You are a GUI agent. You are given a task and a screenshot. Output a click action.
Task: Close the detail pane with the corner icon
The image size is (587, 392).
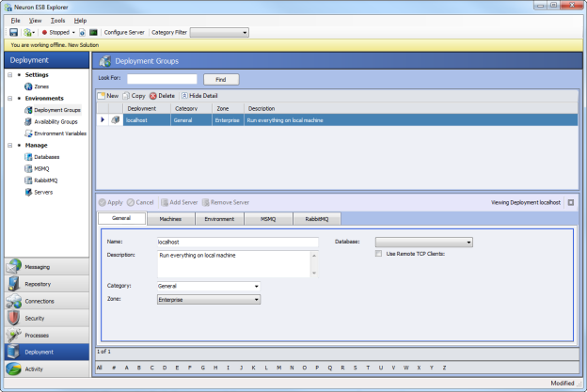coord(570,202)
